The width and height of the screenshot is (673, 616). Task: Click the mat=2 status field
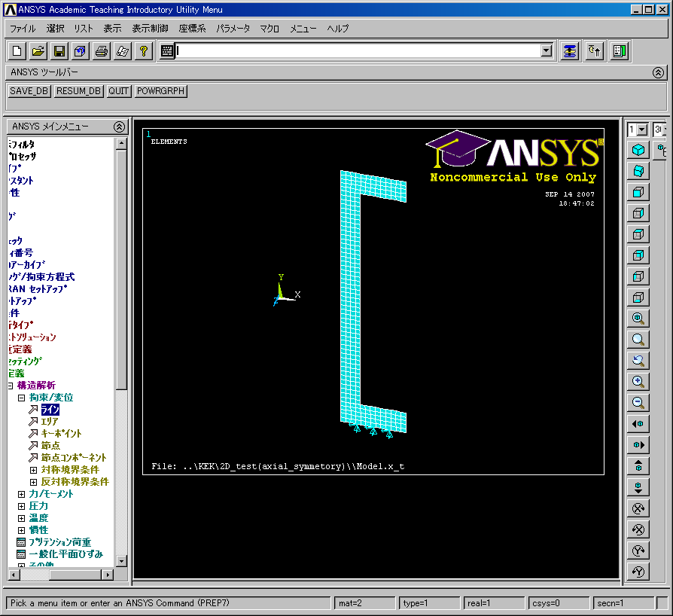364,603
